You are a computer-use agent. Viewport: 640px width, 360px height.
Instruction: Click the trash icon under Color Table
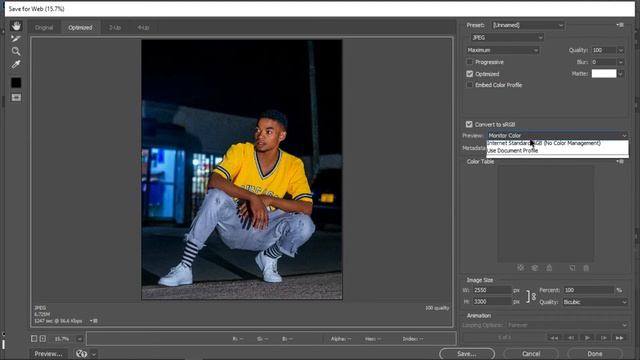pyautogui.click(x=586, y=268)
